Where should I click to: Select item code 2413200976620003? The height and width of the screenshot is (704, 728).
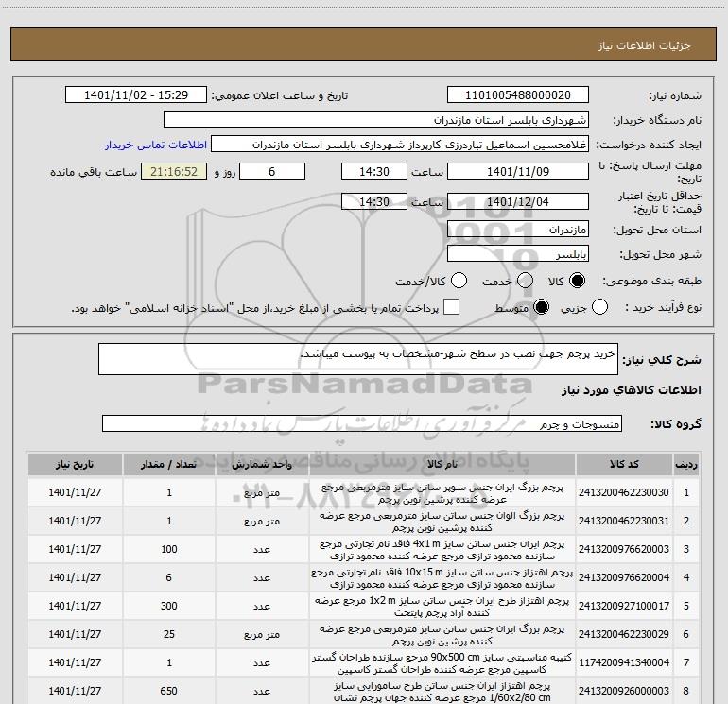pos(624,549)
